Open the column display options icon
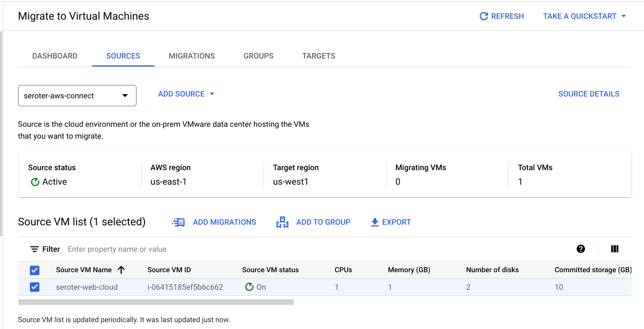The width and height of the screenshot is (644, 329). pyautogui.click(x=615, y=249)
